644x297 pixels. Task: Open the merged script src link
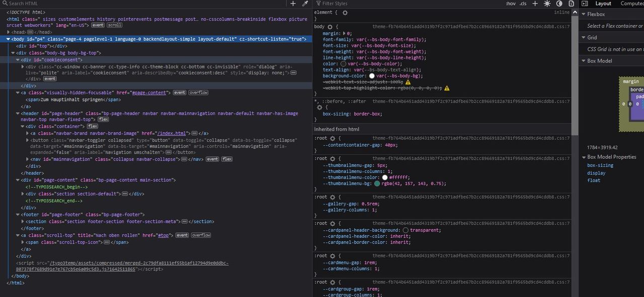pos(122,266)
